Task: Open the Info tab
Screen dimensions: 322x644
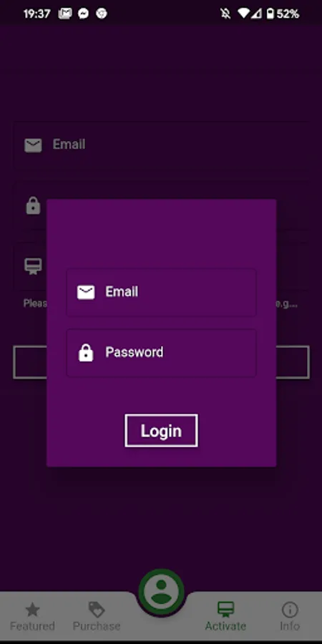Action: [x=290, y=617]
